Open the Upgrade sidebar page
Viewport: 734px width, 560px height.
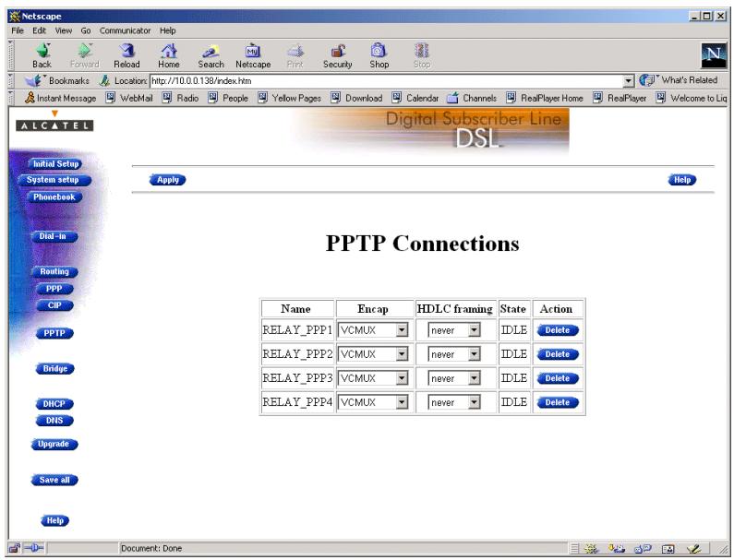coord(54,444)
